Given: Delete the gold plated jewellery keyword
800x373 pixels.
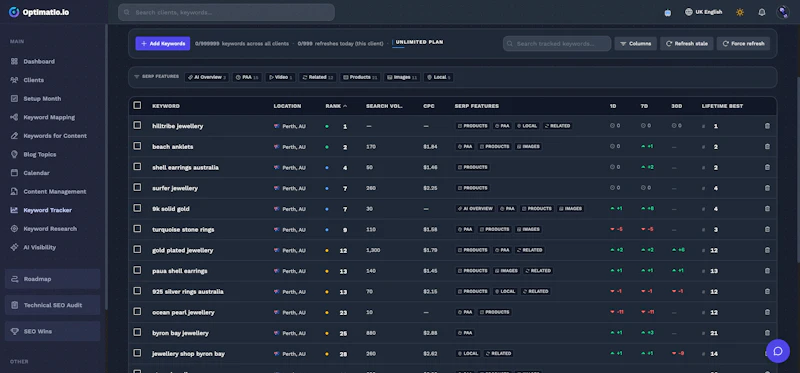Looking at the screenshot, I should pyautogui.click(x=767, y=250).
